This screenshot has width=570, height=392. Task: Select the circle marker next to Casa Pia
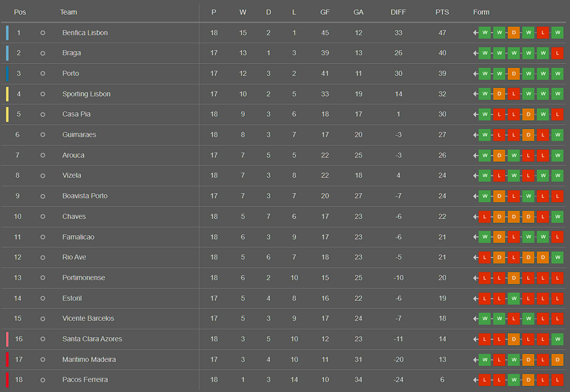point(43,115)
